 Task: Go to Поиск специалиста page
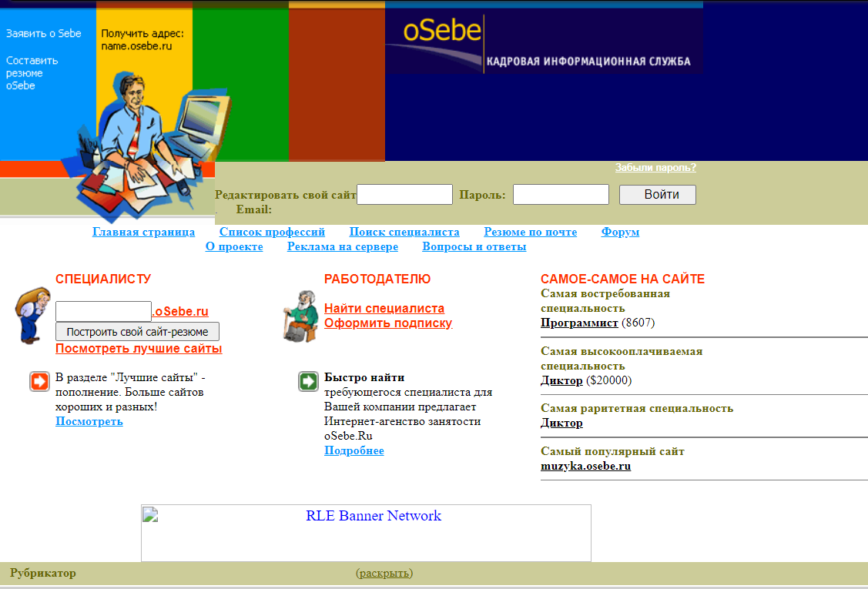(x=404, y=232)
